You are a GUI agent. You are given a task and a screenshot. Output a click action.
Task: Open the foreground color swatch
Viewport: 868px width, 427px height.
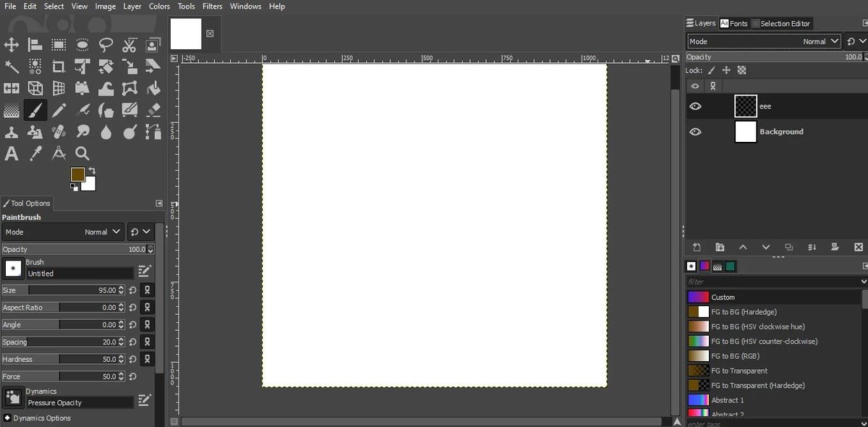(x=76, y=173)
